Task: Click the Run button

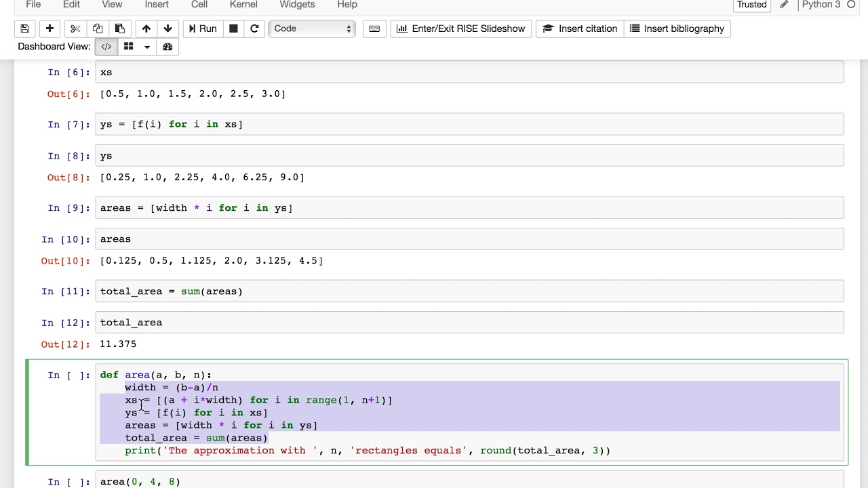Action: coord(202,28)
